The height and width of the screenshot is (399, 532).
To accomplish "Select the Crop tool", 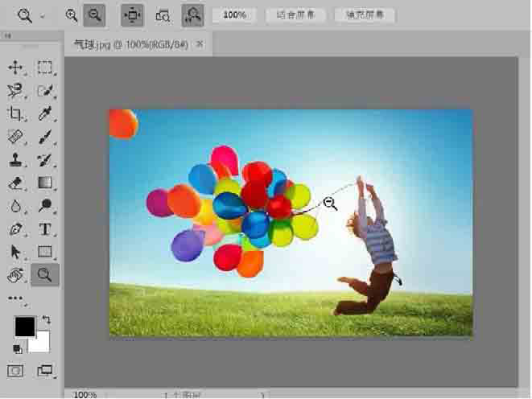I will 15,113.
